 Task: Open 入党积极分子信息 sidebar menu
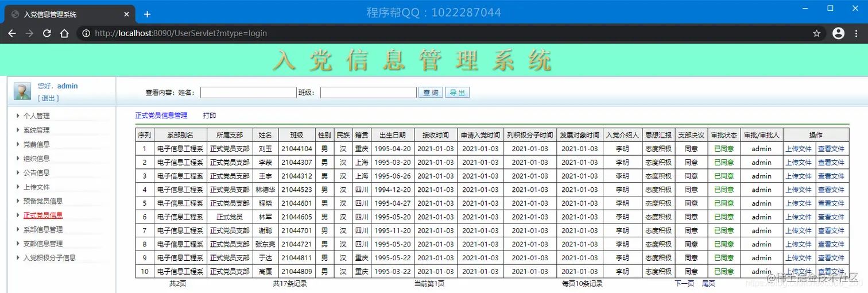coord(49,258)
